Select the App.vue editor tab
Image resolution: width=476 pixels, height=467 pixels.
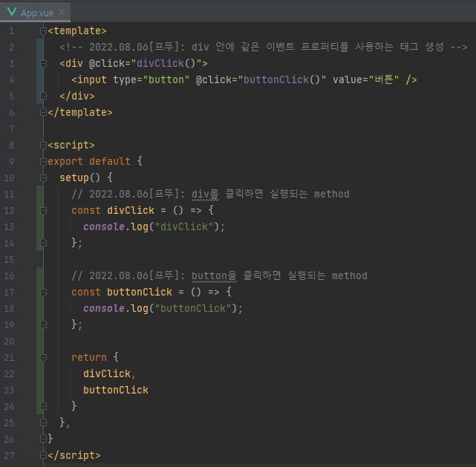35,13
